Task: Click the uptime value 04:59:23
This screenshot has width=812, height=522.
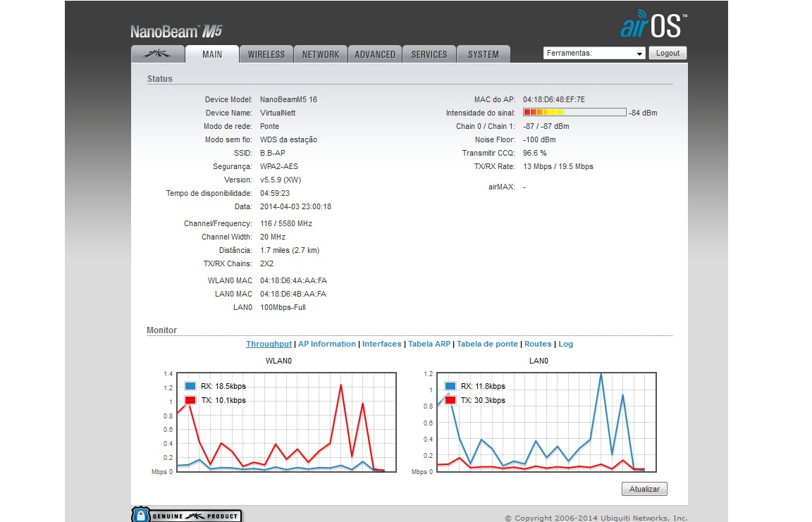Action: click(274, 194)
